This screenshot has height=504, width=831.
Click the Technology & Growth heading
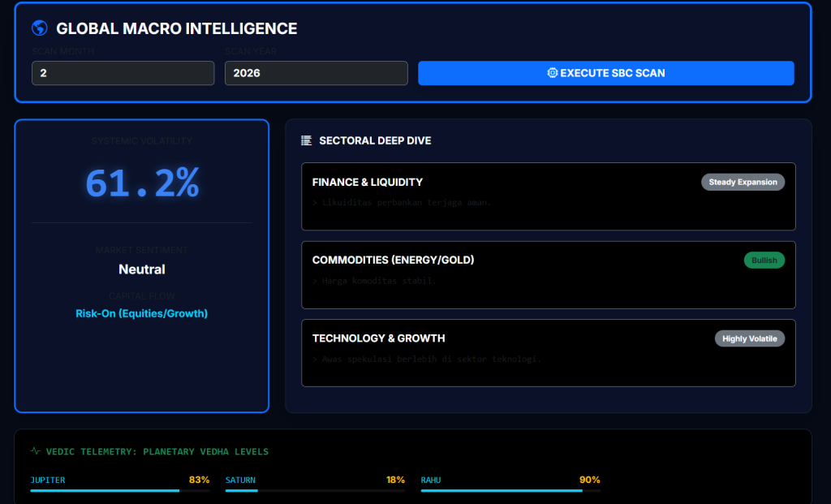coord(378,338)
